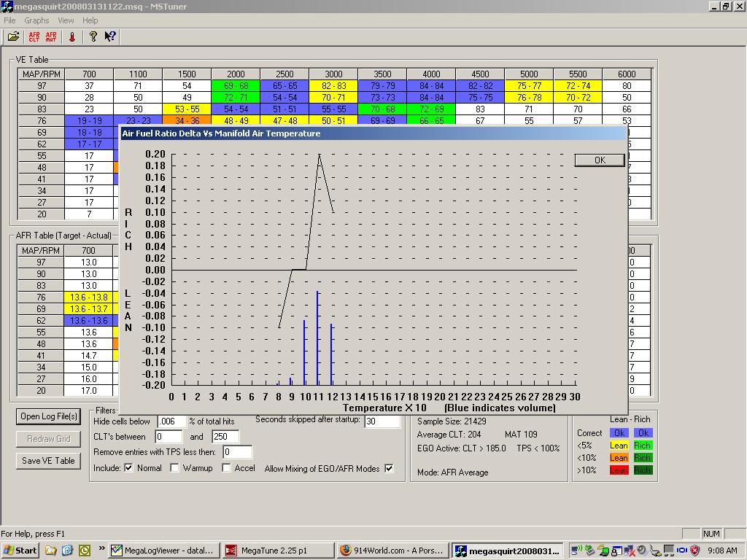The image size is (747, 560).
Task: Select AFR cell '13.6 - 13.7'
Action: point(88,309)
